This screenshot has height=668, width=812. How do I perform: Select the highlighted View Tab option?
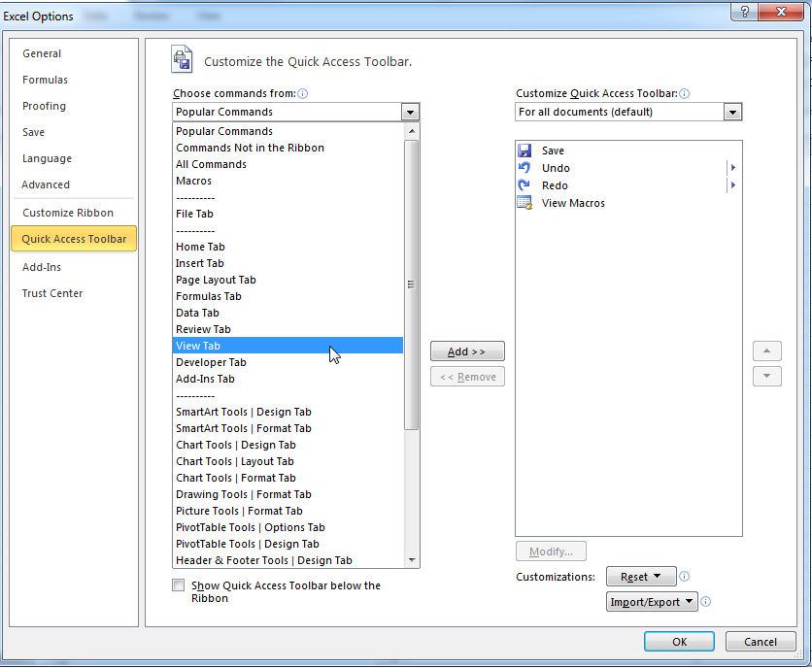[288, 346]
